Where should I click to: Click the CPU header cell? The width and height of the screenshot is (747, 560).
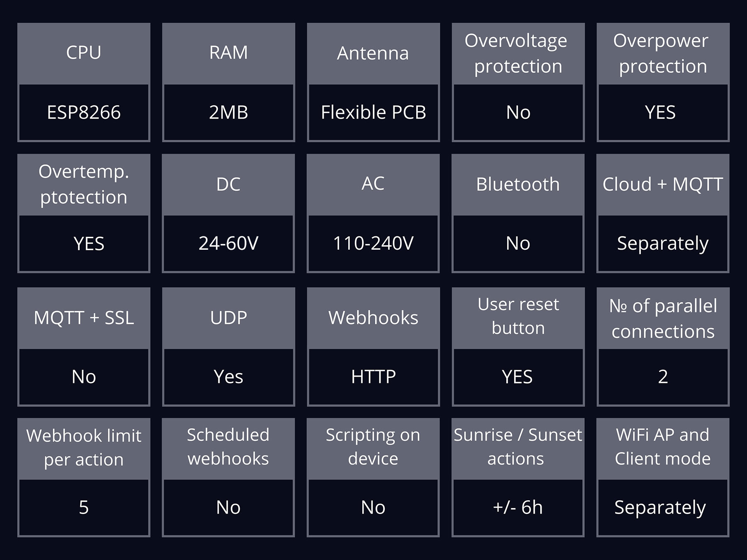click(84, 53)
